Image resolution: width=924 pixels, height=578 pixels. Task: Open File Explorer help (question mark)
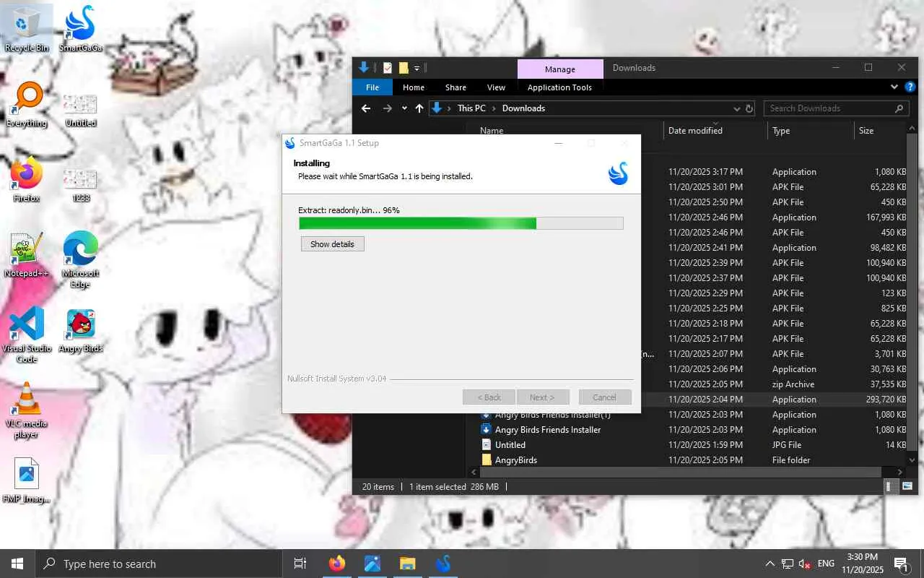click(910, 87)
